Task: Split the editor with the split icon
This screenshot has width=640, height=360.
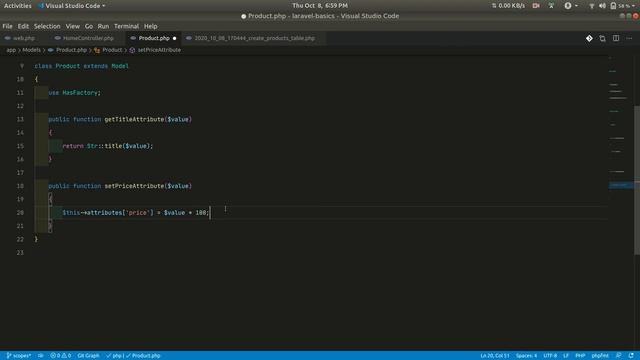Action: click(x=616, y=38)
